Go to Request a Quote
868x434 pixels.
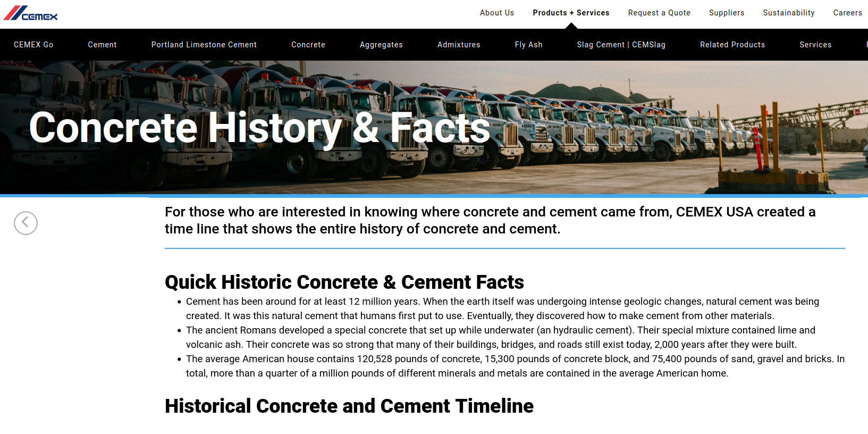(659, 13)
